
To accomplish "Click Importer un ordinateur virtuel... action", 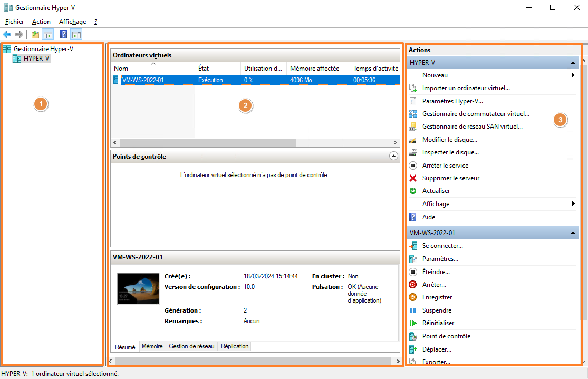I will [466, 88].
